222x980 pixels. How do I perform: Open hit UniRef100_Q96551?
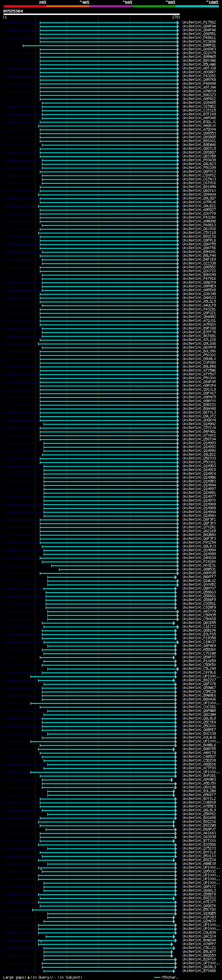(x=199, y=34)
